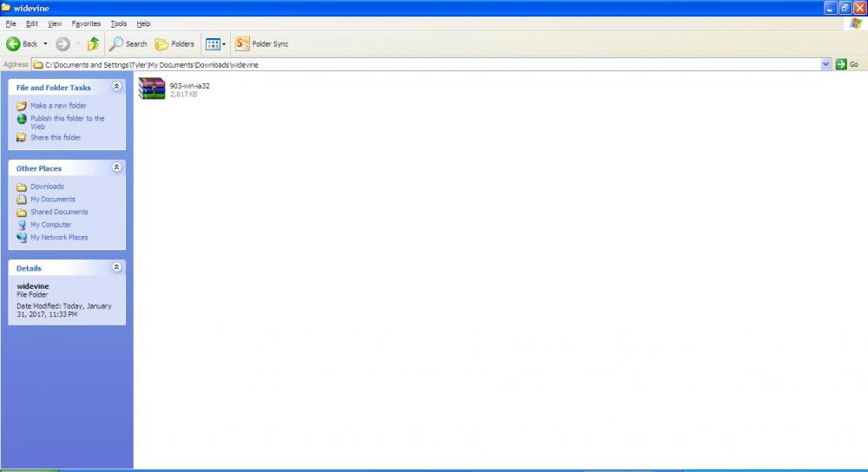Image resolution: width=868 pixels, height=472 pixels.
Task: Click the widevine title bar folder icon
Action: click(x=6, y=8)
